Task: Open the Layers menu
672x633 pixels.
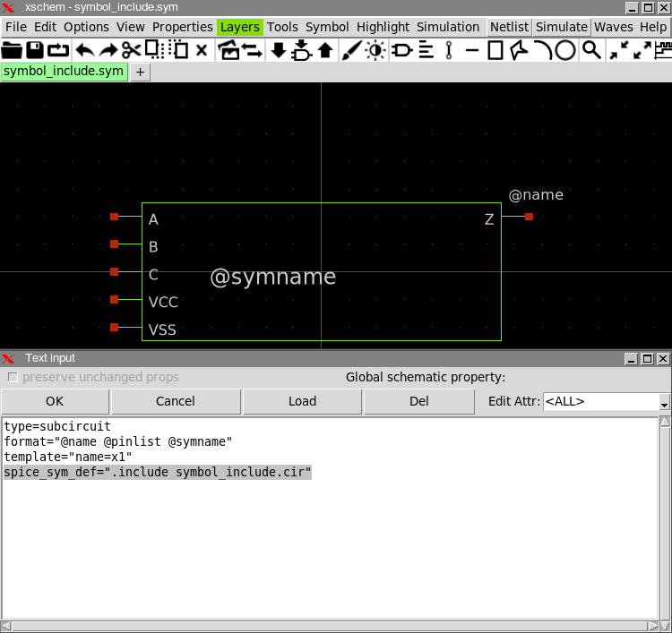Action: [x=239, y=27]
